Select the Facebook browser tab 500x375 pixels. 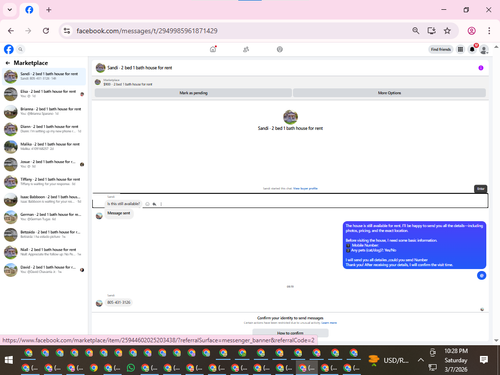[x=29, y=10]
